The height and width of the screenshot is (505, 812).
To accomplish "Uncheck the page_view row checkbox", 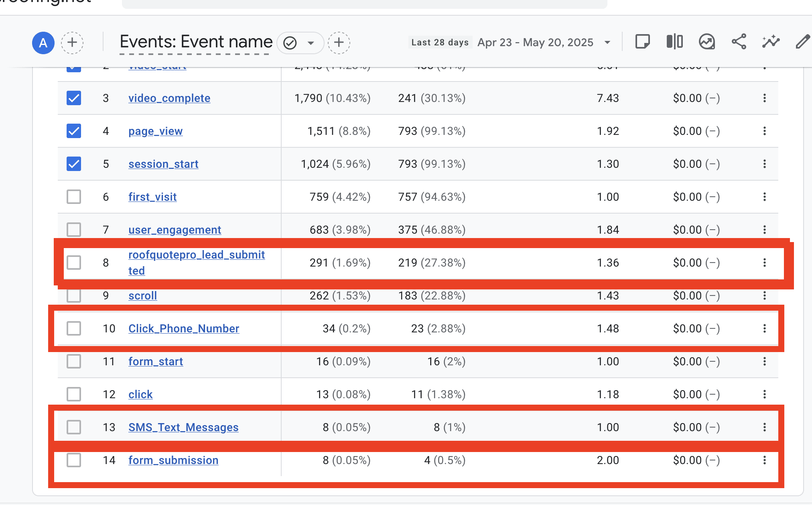I will tap(74, 131).
